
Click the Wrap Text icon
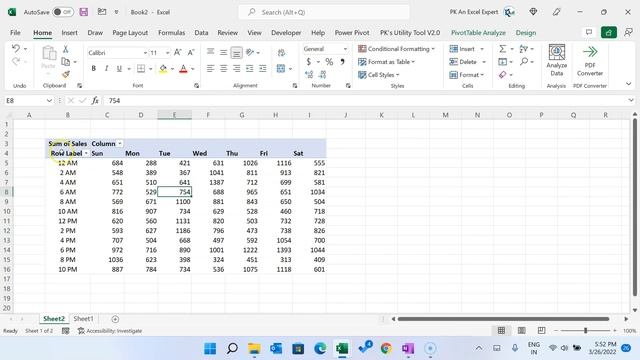click(281, 52)
